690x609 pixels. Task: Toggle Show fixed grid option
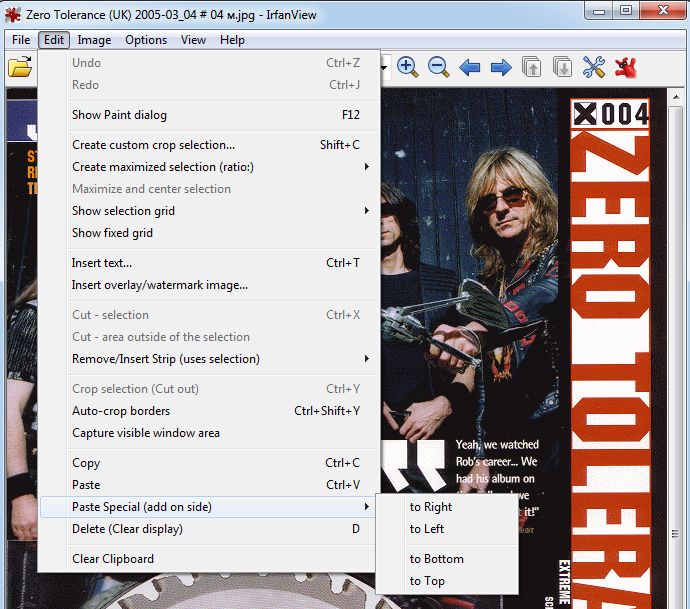(x=207, y=233)
